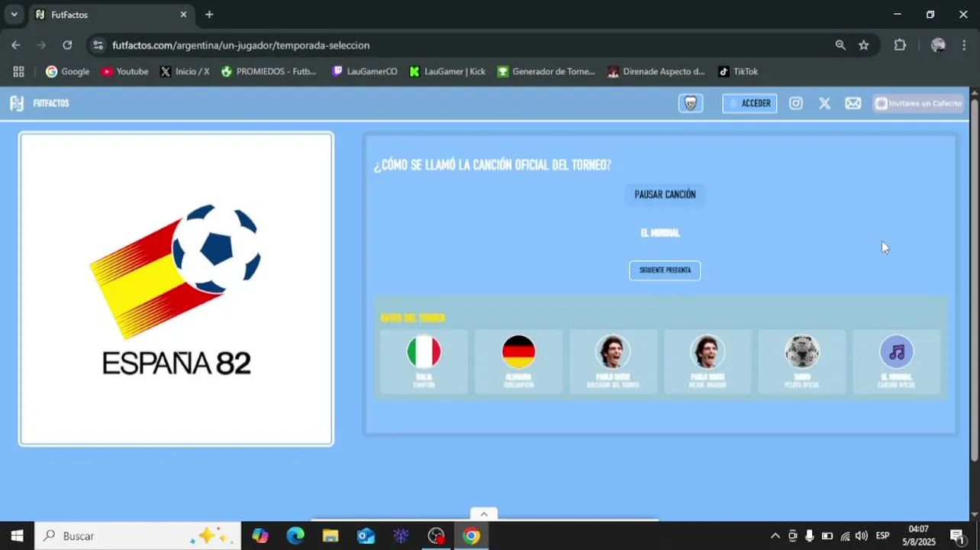Image resolution: width=980 pixels, height=550 pixels.
Task: Expand the bottom page chevron panel
Action: [484, 514]
